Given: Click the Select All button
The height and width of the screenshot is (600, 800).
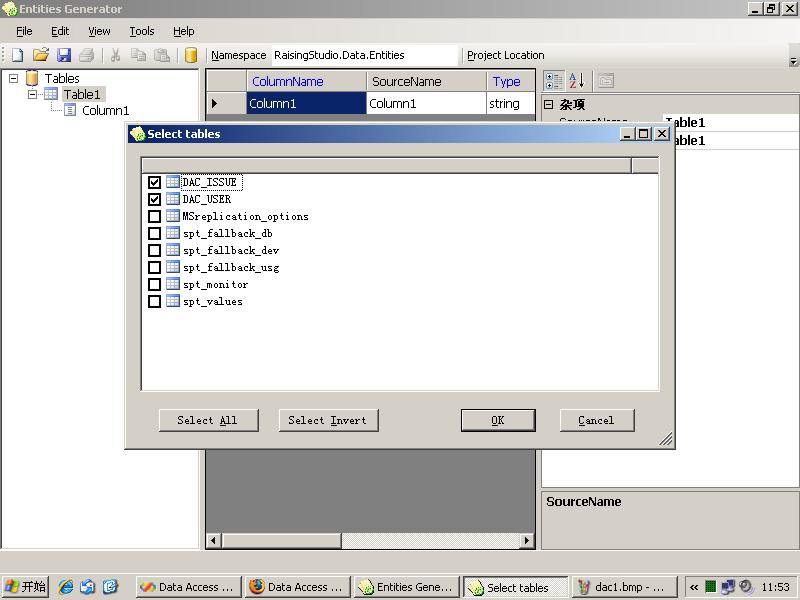Looking at the screenshot, I should click(208, 420).
